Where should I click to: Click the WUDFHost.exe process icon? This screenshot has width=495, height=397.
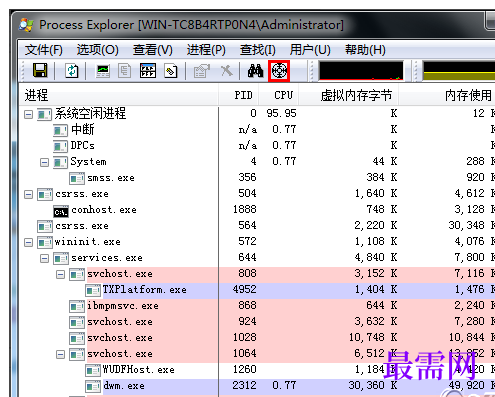click(93, 370)
